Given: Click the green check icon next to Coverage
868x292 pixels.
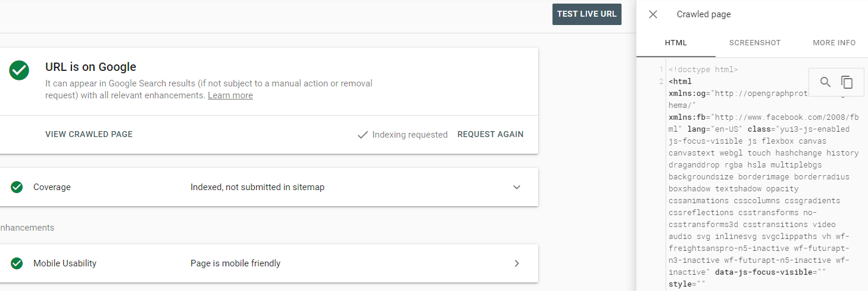Looking at the screenshot, I should tap(17, 187).
